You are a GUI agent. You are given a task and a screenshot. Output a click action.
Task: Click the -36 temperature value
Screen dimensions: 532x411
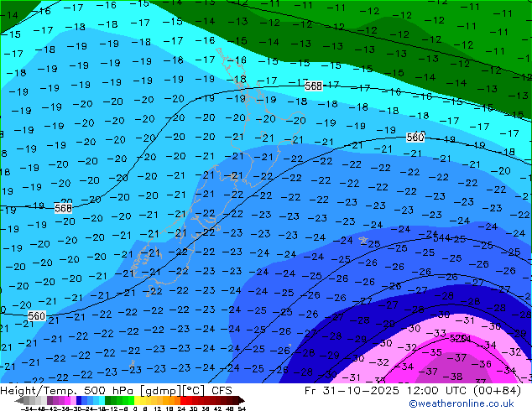pyautogui.click(x=482, y=364)
